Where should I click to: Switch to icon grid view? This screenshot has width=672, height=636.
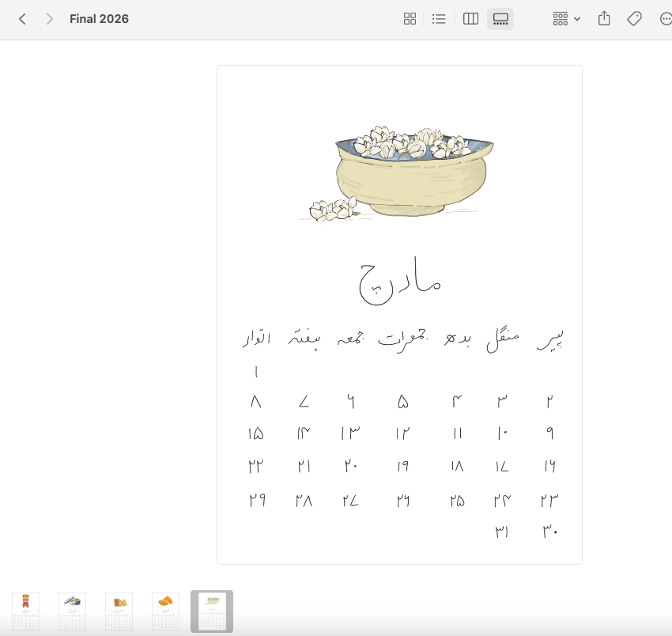pos(410,19)
